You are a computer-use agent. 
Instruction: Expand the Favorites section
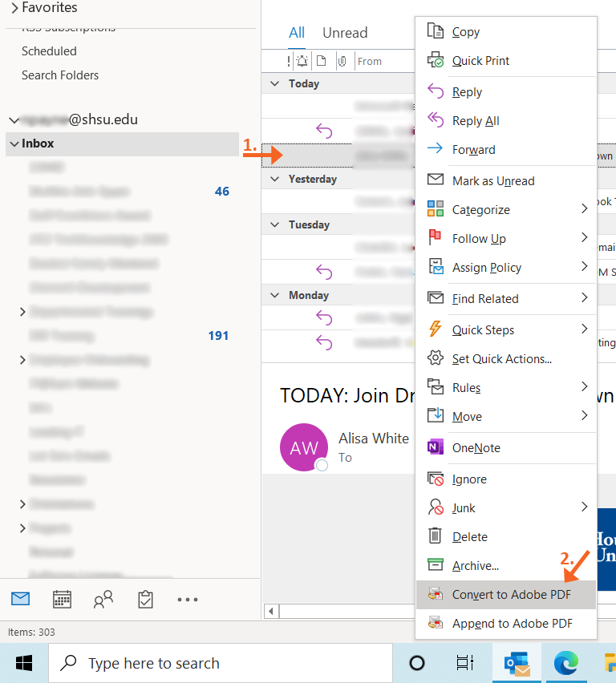(x=14, y=8)
